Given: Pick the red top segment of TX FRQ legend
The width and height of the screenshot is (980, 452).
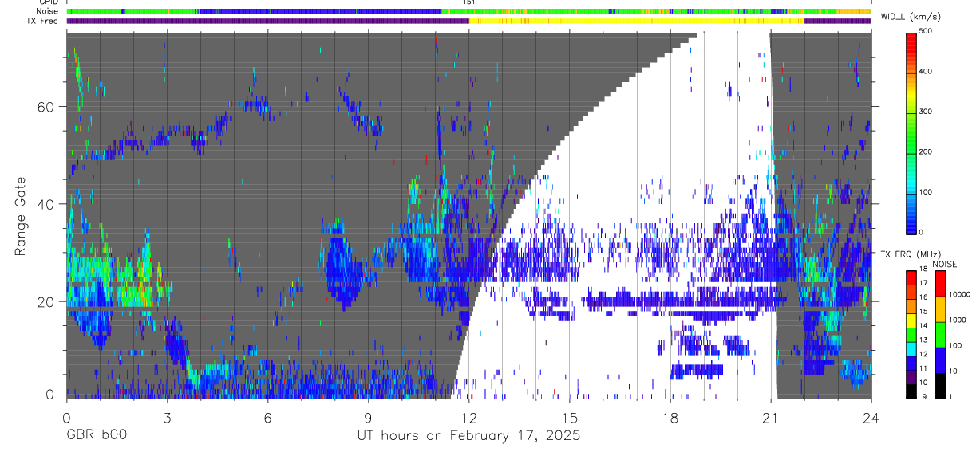Looking at the screenshot, I should point(911,278).
